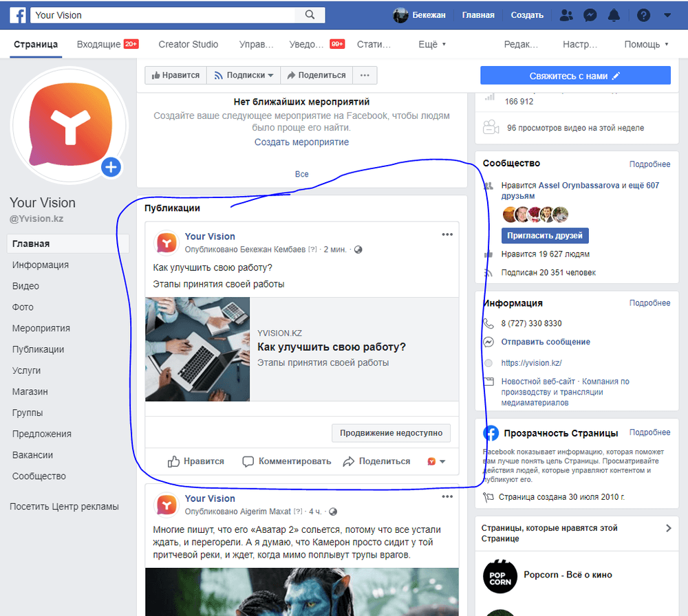The height and width of the screenshot is (616, 688).
Task: Click the Your Vision avatar on the first post
Action: point(166,243)
